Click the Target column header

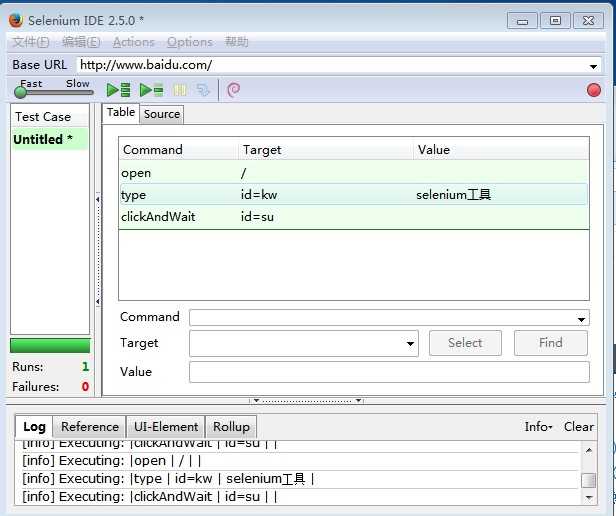326,150
